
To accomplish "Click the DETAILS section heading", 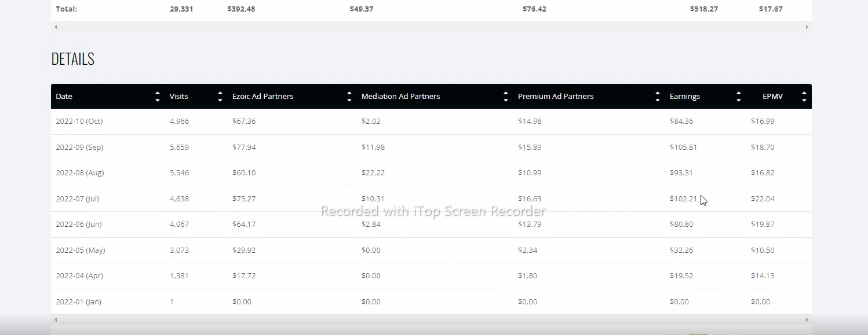I will click(x=72, y=59).
